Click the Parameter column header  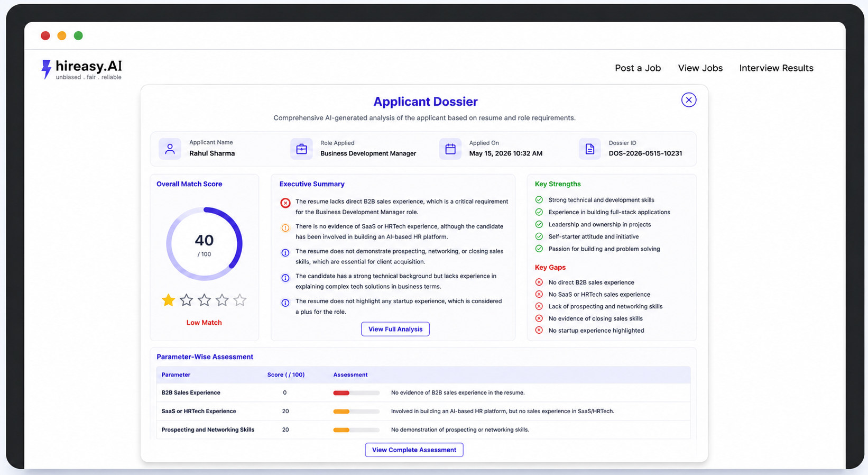176,375
